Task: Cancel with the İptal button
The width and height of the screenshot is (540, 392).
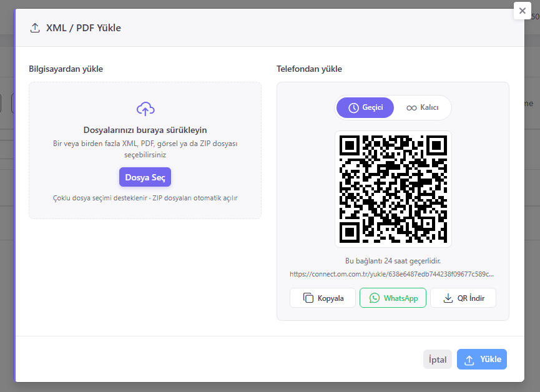Action: [x=438, y=360]
